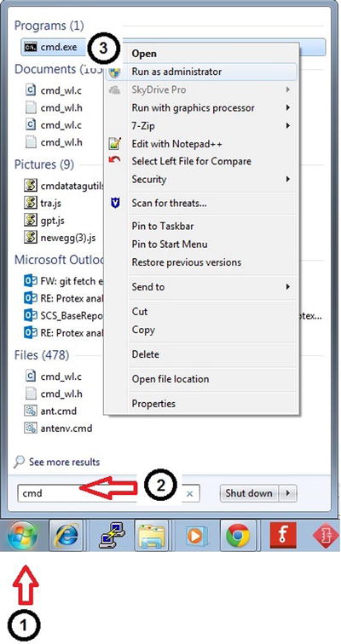The image size is (341, 644).
Task: Open Google Chrome from the taskbar
Action: 238,536
